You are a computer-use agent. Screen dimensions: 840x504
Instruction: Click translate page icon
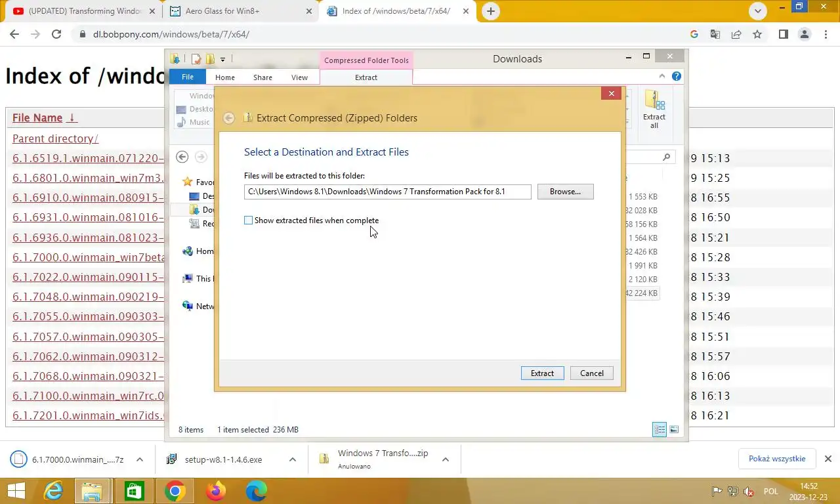click(x=715, y=34)
